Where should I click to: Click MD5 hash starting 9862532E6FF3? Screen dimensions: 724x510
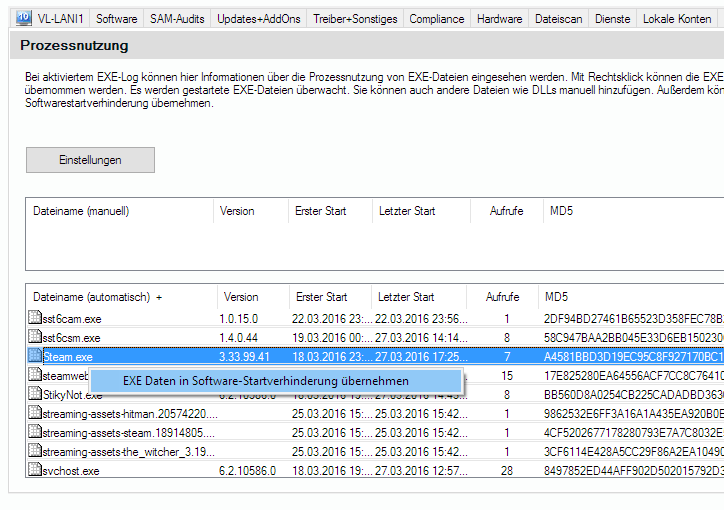pos(634,414)
